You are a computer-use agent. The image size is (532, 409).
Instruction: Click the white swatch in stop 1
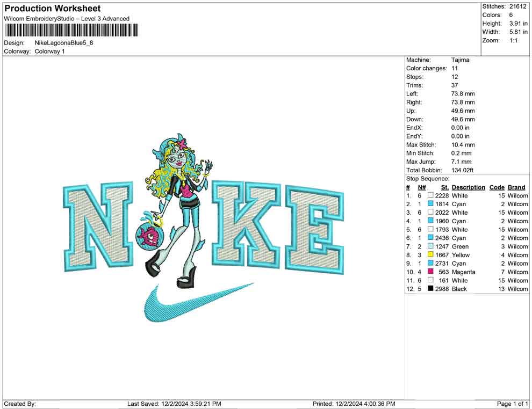point(430,195)
